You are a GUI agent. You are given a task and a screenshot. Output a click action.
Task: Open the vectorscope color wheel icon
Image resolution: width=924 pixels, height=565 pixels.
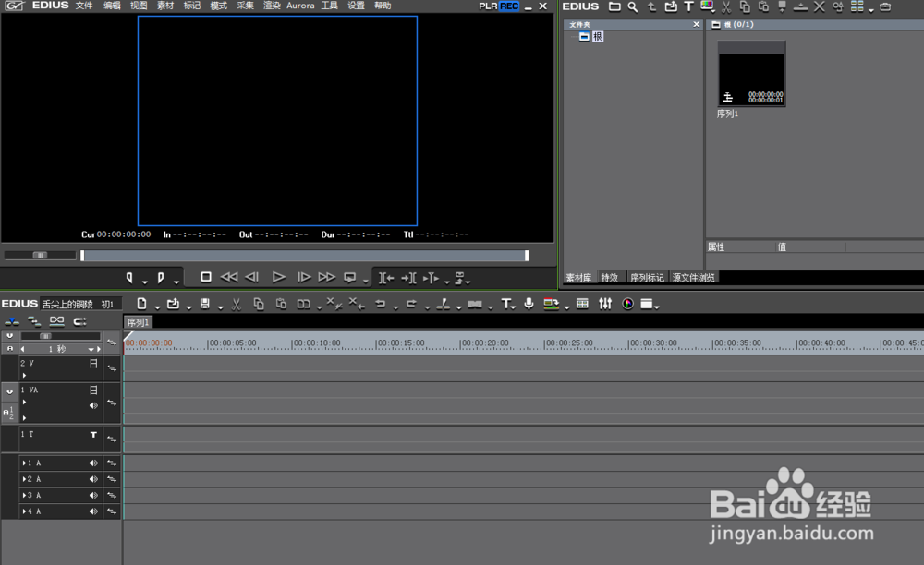point(627,304)
